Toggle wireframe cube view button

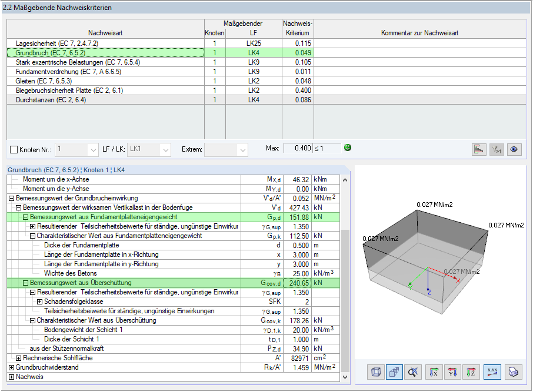point(376,372)
